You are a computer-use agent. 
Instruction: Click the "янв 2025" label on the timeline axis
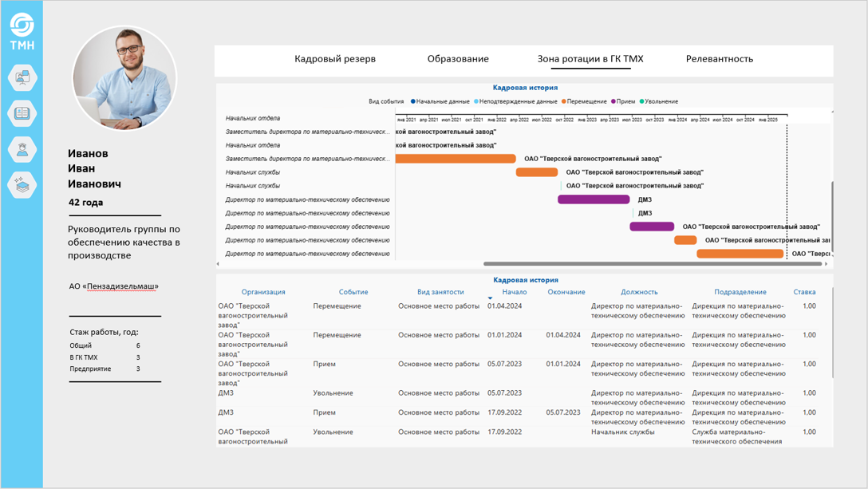coord(767,120)
